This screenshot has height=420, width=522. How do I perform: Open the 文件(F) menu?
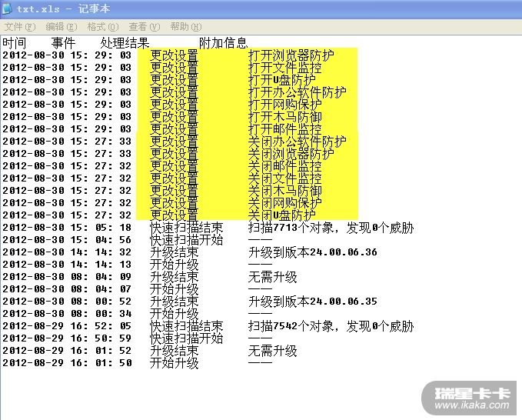pyautogui.click(x=20, y=27)
